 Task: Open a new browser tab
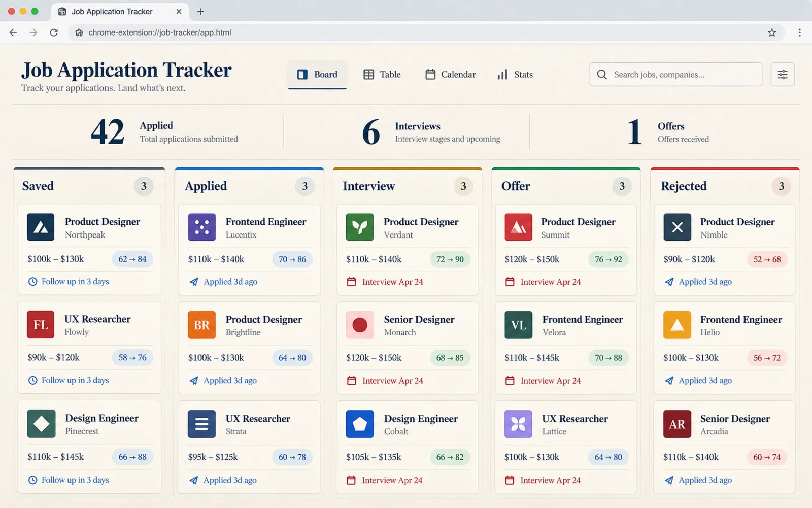(200, 11)
